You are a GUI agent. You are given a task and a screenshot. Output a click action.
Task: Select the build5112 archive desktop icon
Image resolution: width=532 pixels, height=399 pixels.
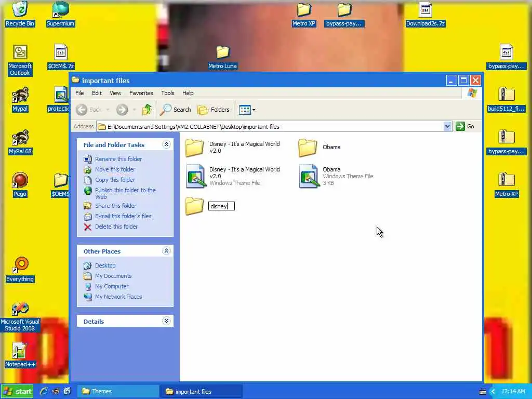point(506,100)
